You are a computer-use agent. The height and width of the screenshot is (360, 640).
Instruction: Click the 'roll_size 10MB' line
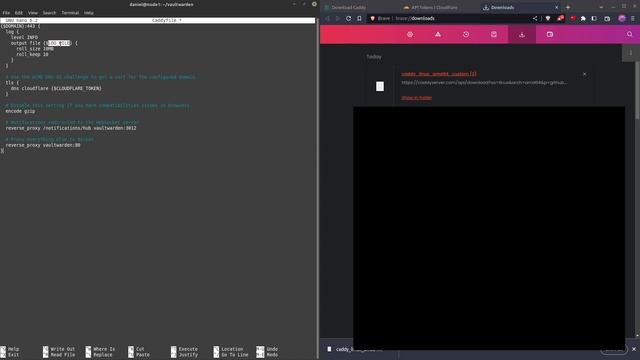(35, 49)
